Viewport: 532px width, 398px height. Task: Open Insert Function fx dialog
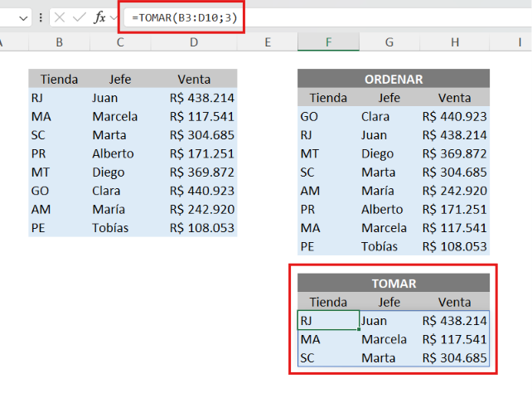99,17
